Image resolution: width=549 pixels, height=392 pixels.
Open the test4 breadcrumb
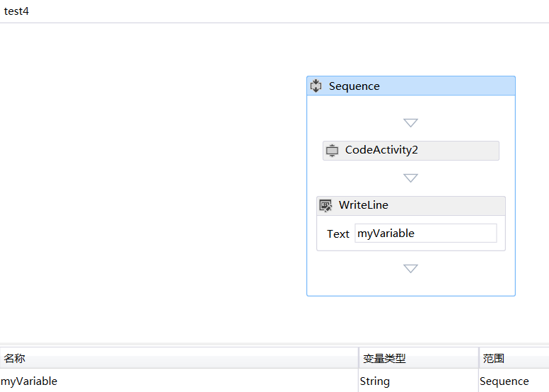[x=16, y=11]
